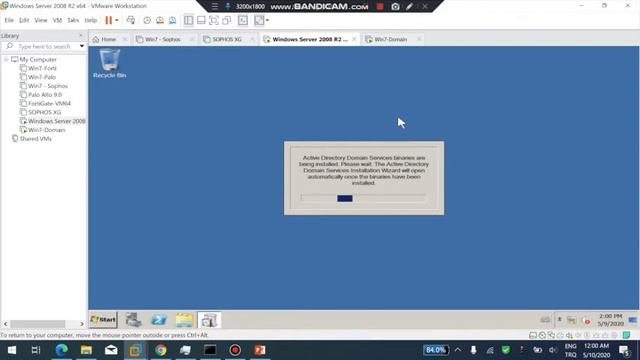Screen dimensions: 640x360
Task: Open Windows Explorer folder in guest taskbar
Action: [184, 320]
